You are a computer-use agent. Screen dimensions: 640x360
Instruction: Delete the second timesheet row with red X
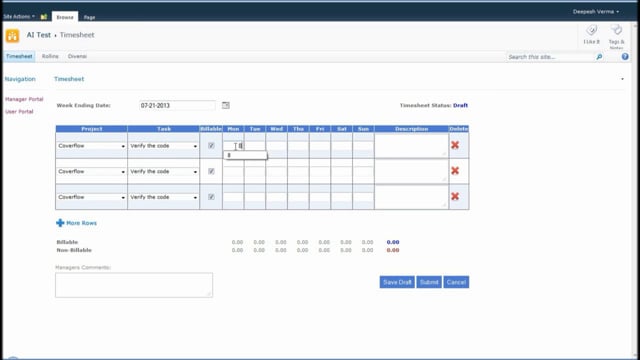[x=455, y=171]
